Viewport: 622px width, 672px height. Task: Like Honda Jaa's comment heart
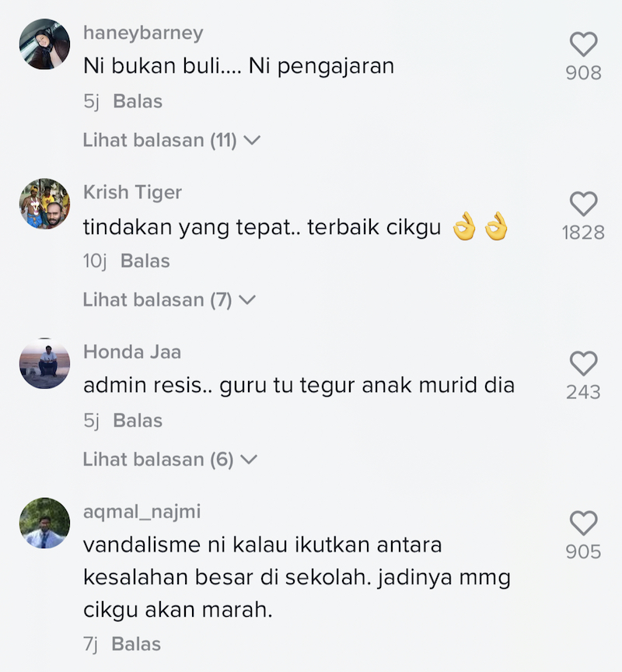click(583, 363)
